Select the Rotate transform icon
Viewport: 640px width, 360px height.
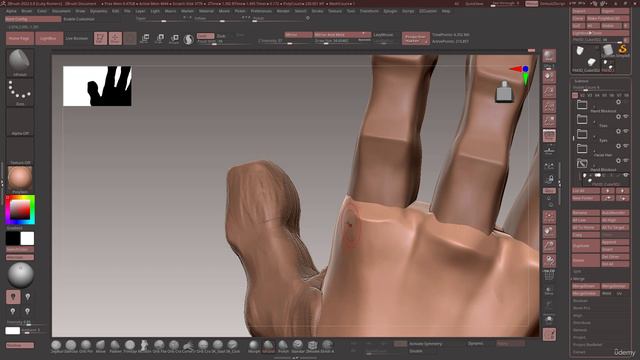[x=174, y=39]
